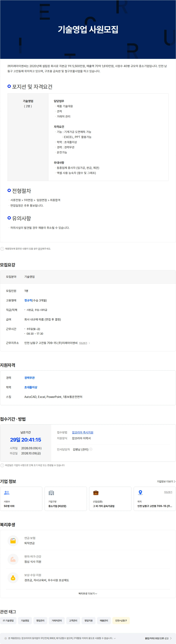Click the 산업(업종) 그 외 기타 금속가공업 card
Image resolution: width=176 pixels, height=644 pixels.
(110, 499)
